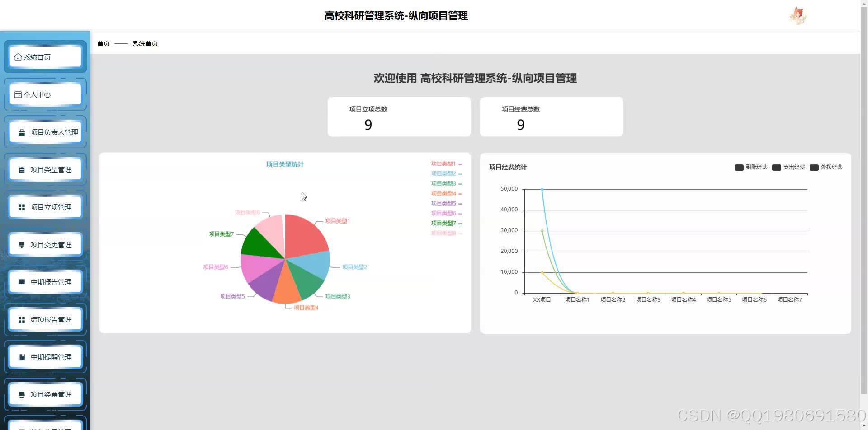Go to 项目负责人管理
Image resolution: width=868 pixels, height=430 pixels.
45,132
